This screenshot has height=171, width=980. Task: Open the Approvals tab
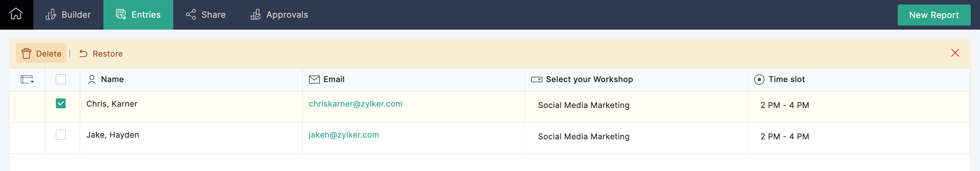pyautogui.click(x=279, y=14)
